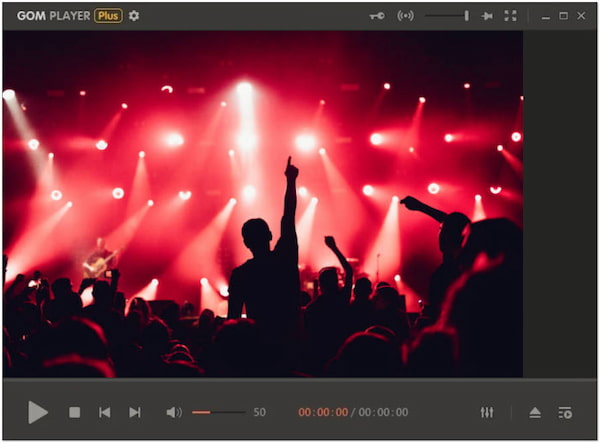600x443 pixels.
Task: Open settings with the gear icon
Action: [134, 16]
